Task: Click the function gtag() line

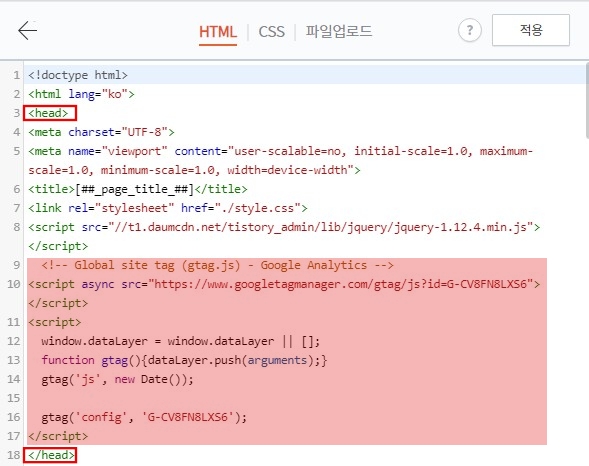Action: pos(184,360)
